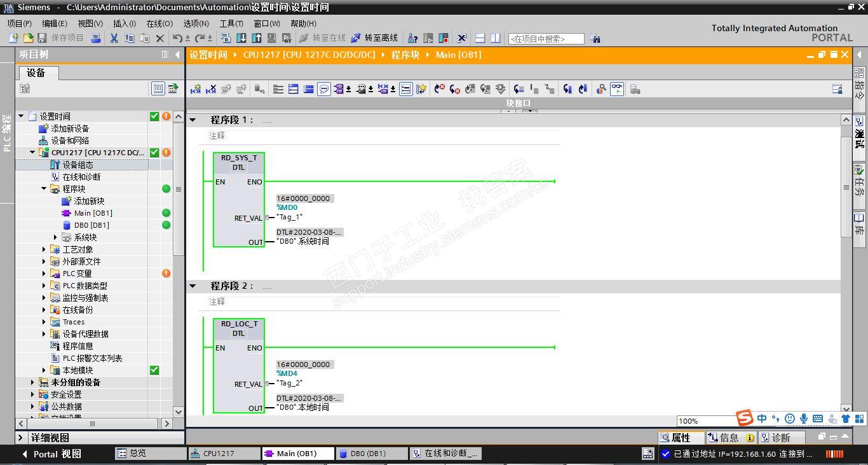The width and height of the screenshot is (868, 465).
Task: Click the favorites star icon in editor toolbar
Action: point(421,89)
